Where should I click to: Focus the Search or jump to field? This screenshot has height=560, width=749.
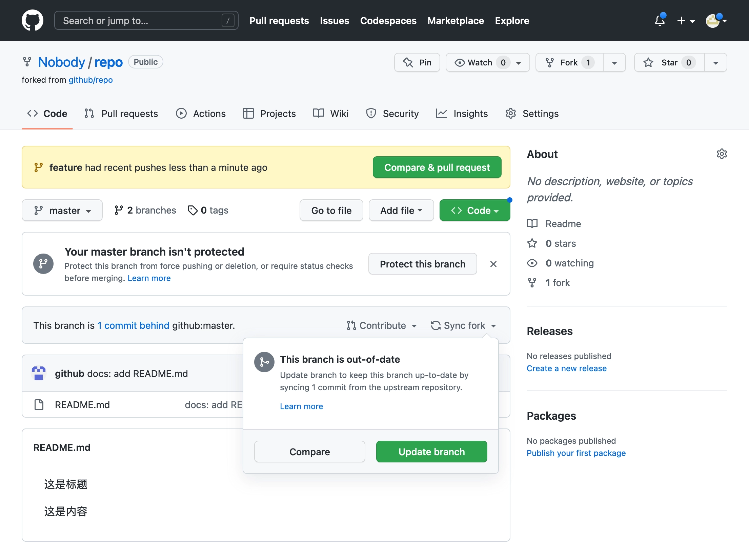pos(146,21)
